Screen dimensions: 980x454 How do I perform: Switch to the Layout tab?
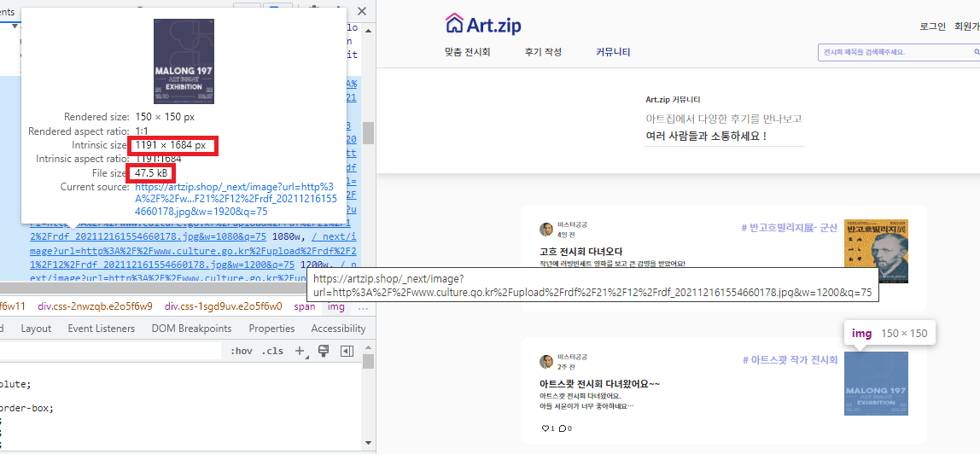tap(36, 329)
